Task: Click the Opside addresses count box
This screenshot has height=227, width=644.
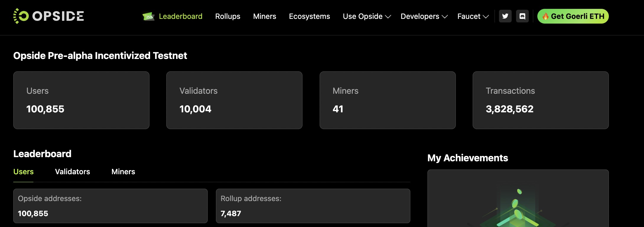Action: point(110,206)
